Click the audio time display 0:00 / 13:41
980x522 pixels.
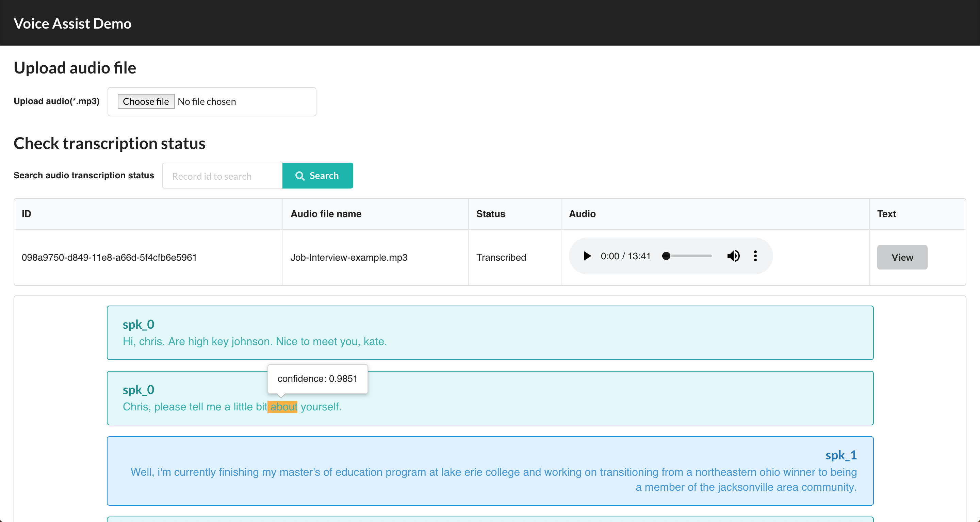click(625, 256)
